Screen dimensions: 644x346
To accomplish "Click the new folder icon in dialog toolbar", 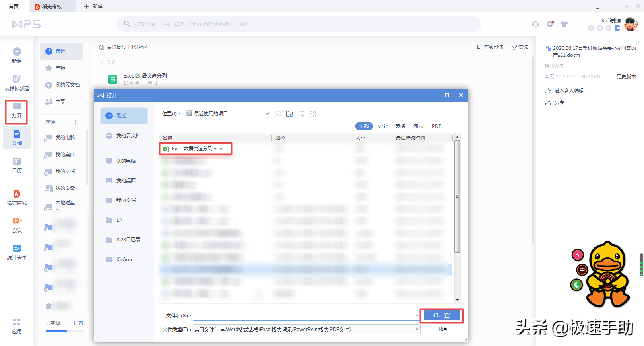I will [301, 114].
